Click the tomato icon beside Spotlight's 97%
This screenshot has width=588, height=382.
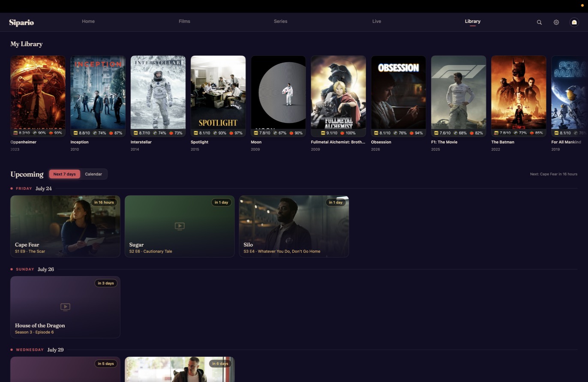[x=231, y=133]
